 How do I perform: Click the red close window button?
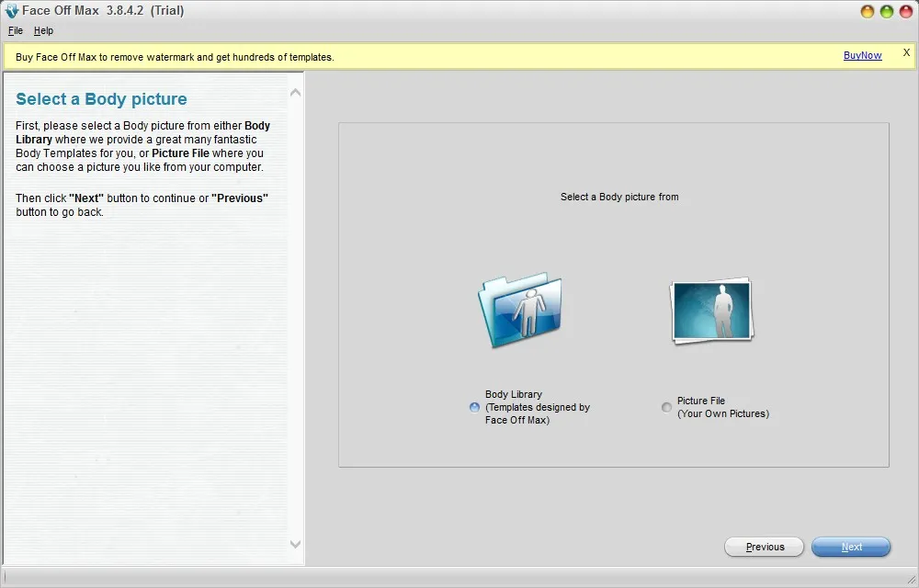coord(906,12)
